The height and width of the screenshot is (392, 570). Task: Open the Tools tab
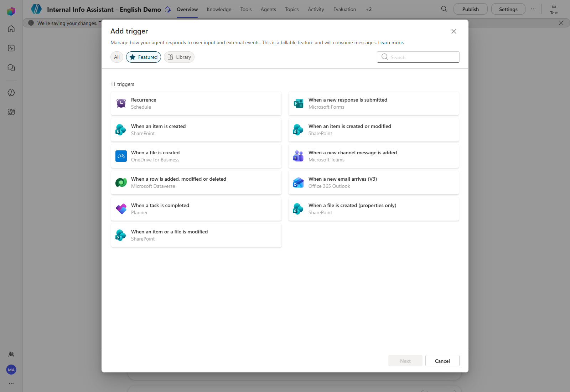[246, 9]
